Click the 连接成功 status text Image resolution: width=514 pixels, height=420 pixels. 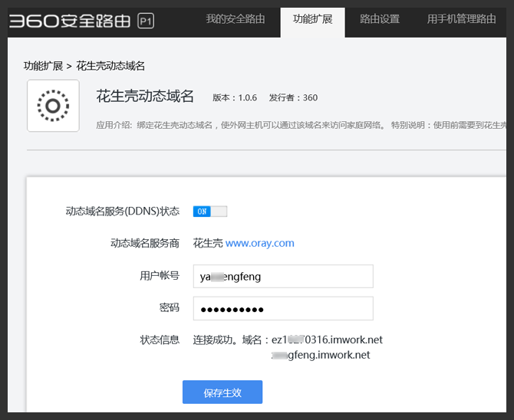point(215,340)
